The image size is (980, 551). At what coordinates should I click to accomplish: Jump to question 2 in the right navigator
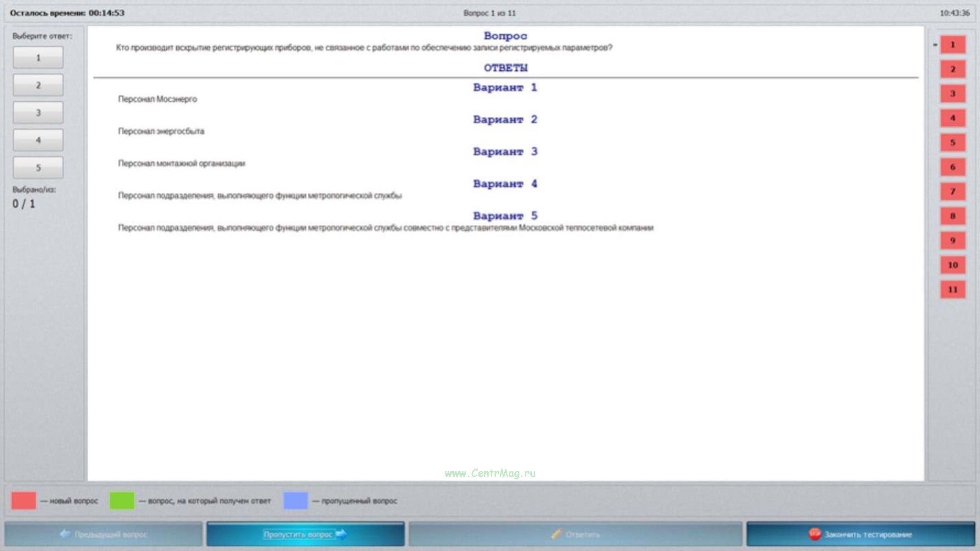(x=952, y=69)
